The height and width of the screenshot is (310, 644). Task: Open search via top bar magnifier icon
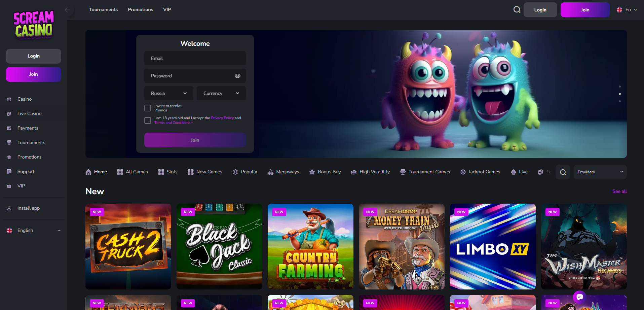point(517,10)
